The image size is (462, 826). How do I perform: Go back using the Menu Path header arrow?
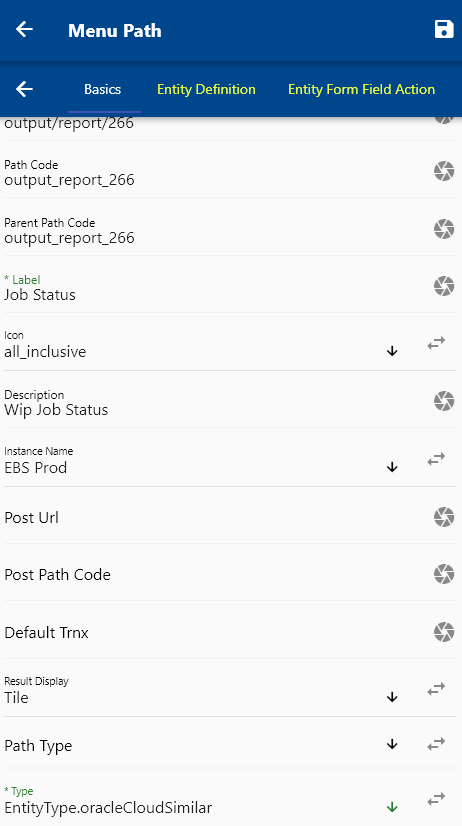click(x=24, y=30)
